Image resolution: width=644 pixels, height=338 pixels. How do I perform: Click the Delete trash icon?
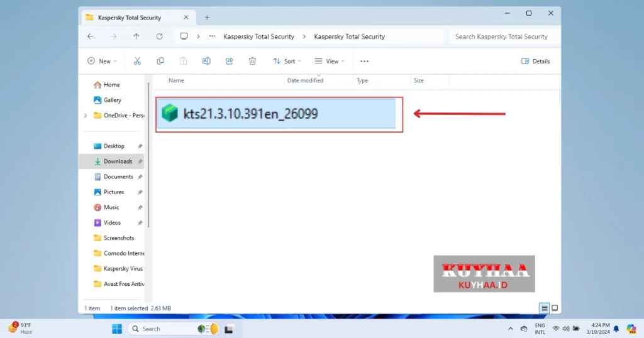(252, 61)
